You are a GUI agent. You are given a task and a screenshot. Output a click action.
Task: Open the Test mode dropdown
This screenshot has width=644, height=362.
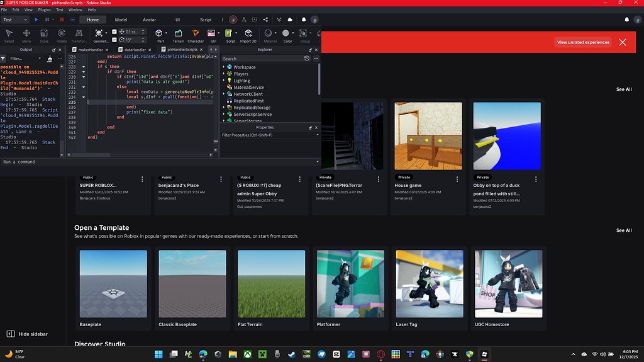tap(15, 20)
